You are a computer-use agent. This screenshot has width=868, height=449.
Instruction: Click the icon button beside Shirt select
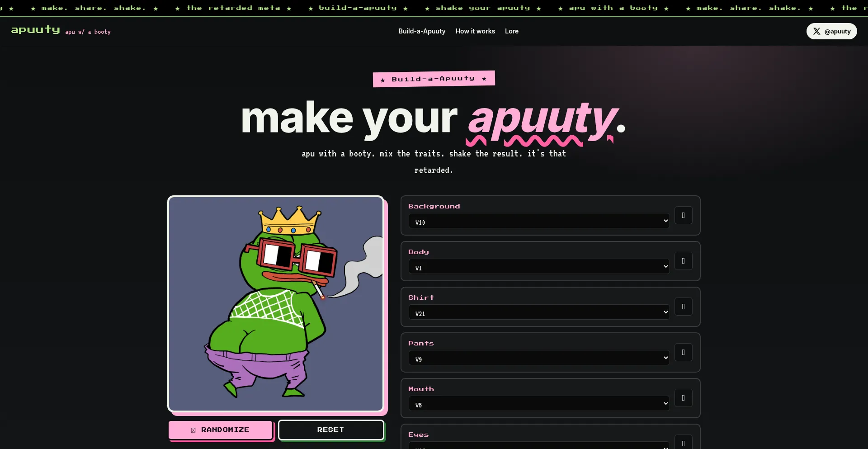coord(684,307)
